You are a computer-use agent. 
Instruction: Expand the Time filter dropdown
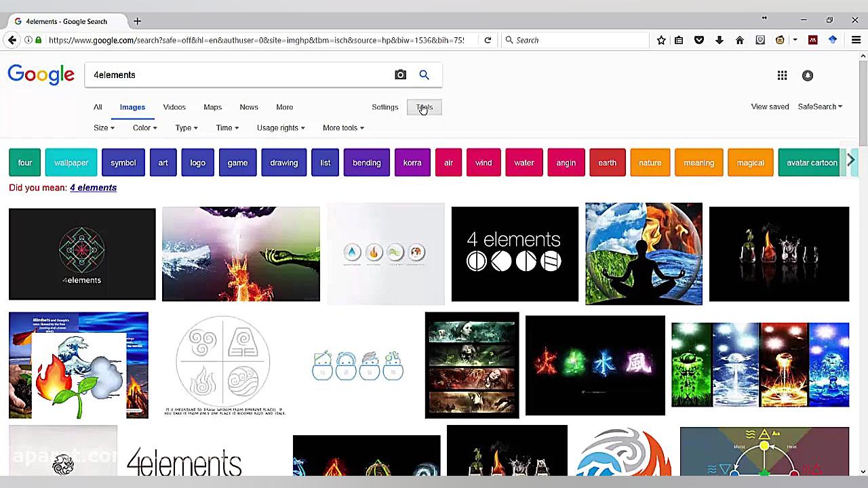click(227, 127)
